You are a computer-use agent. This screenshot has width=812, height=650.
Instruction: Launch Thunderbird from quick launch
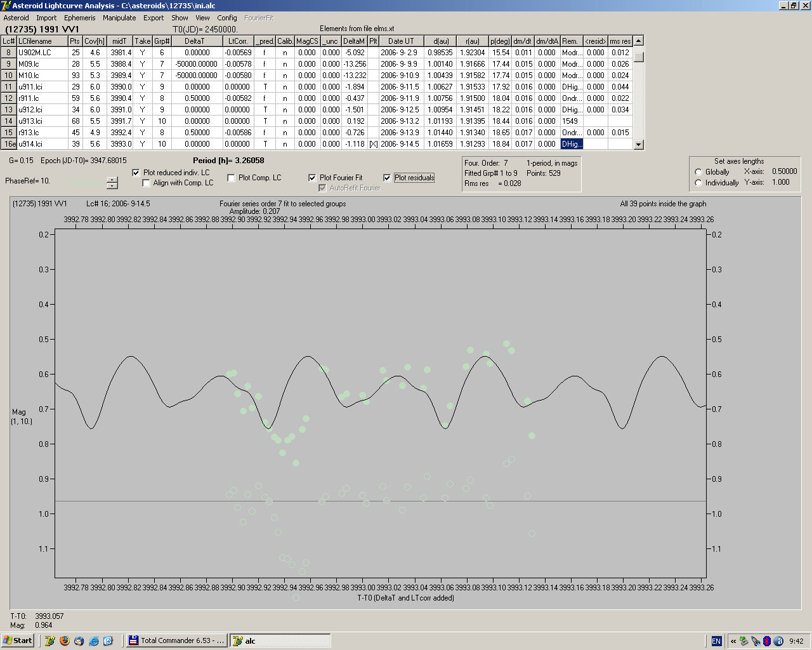point(79,641)
